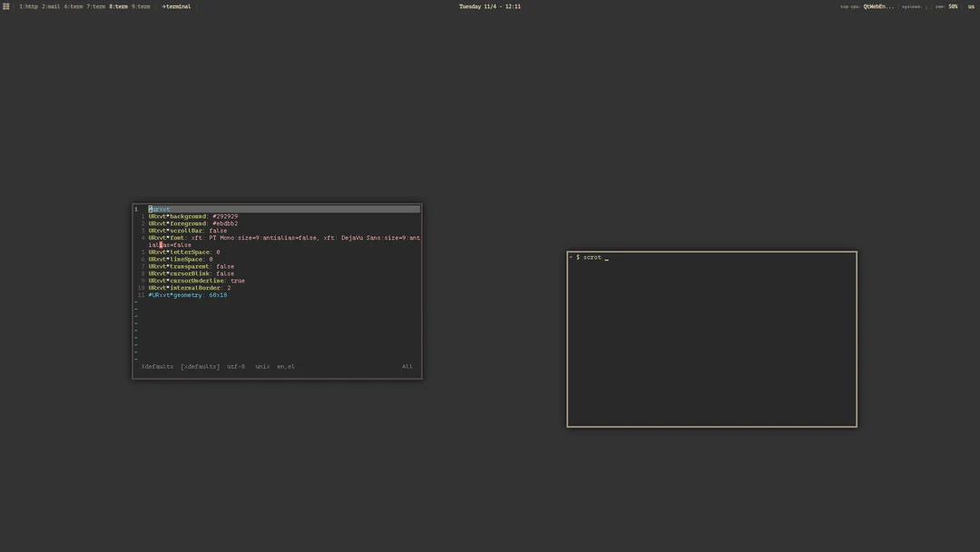Screen dimensions: 980x552
Task: Click the us keyboard layout indicator
Action: tap(970, 6)
